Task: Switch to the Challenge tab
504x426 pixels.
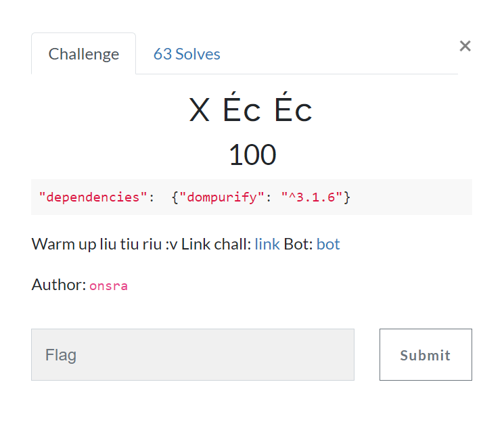Action: click(x=83, y=54)
